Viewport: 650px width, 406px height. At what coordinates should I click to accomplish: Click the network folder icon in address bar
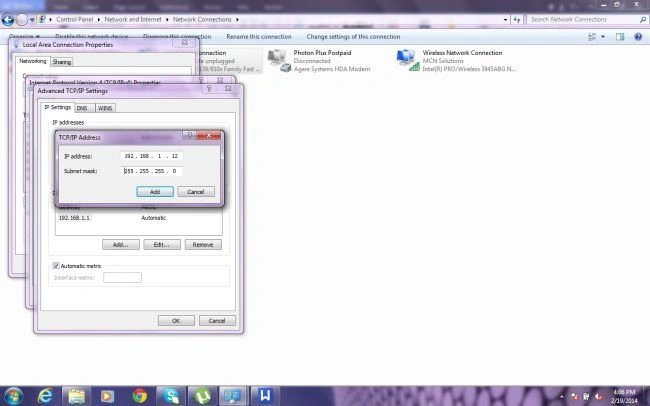(42, 19)
